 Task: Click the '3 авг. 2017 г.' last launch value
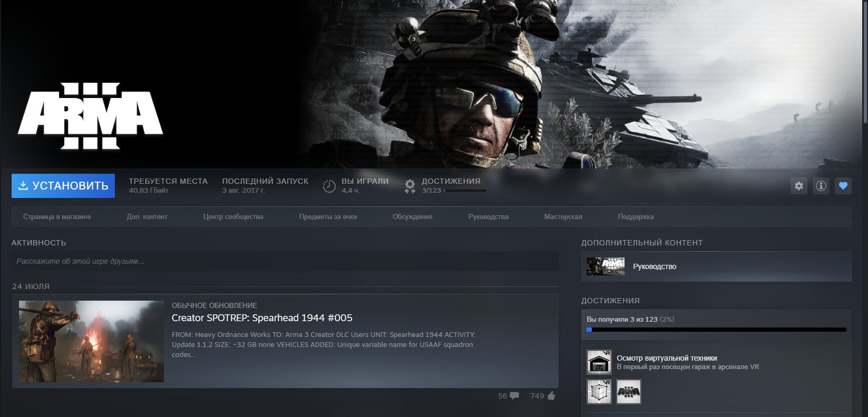tap(243, 191)
